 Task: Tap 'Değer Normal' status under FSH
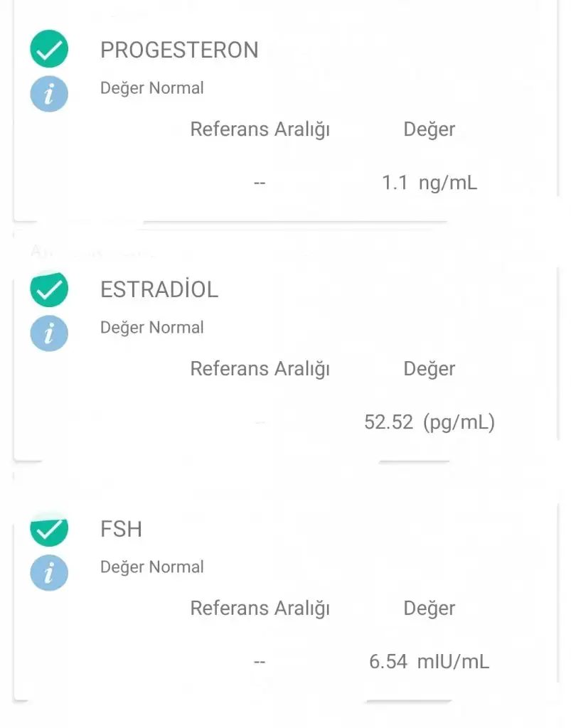(x=152, y=567)
